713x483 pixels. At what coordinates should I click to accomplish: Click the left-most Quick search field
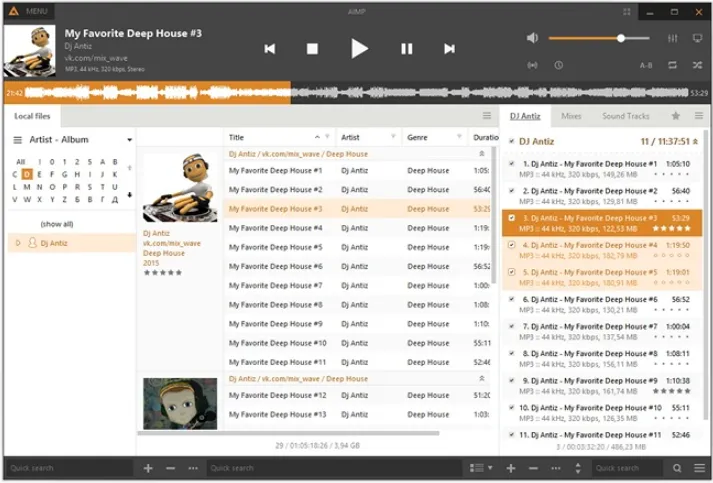tap(69, 468)
